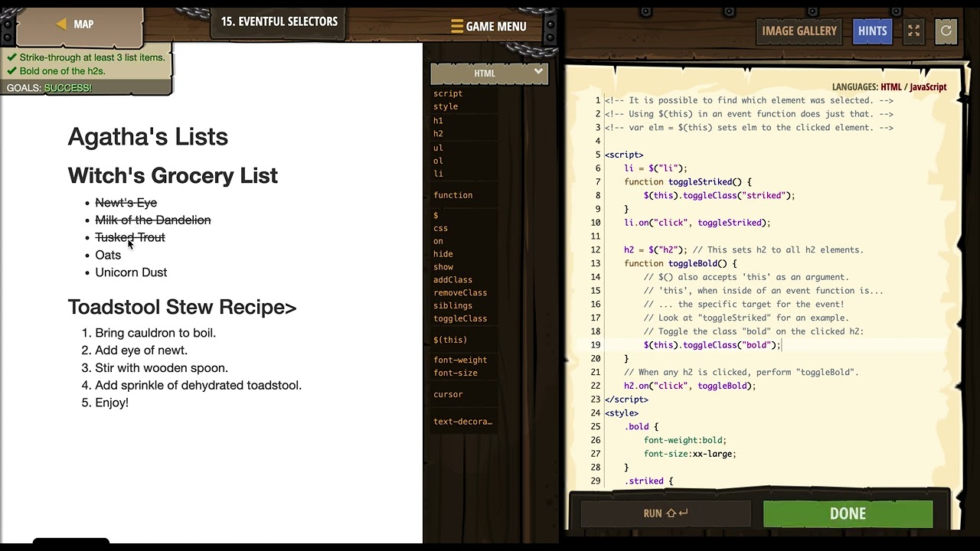Image resolution: width=980 pixels, height=551 pixels.
Task: Click 'Stir with wooden spoon.' step
Action: coord(162,368)
